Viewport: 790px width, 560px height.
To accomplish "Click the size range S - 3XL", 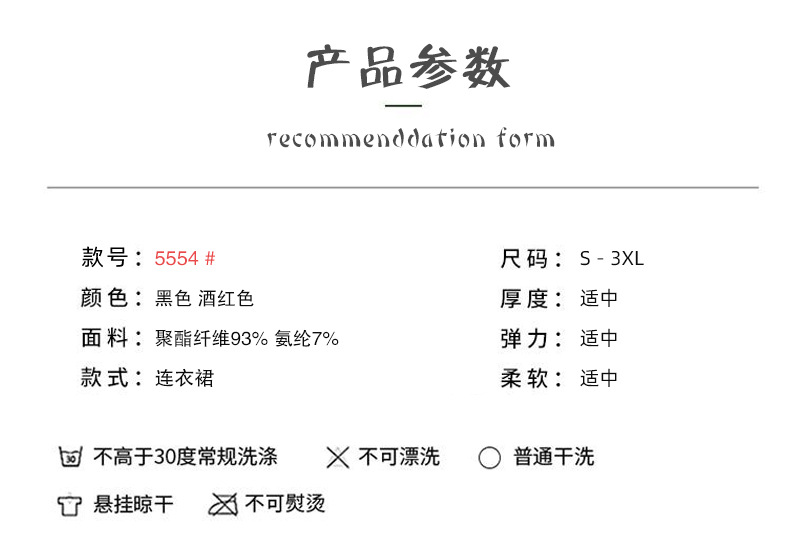I will (611, 259).
